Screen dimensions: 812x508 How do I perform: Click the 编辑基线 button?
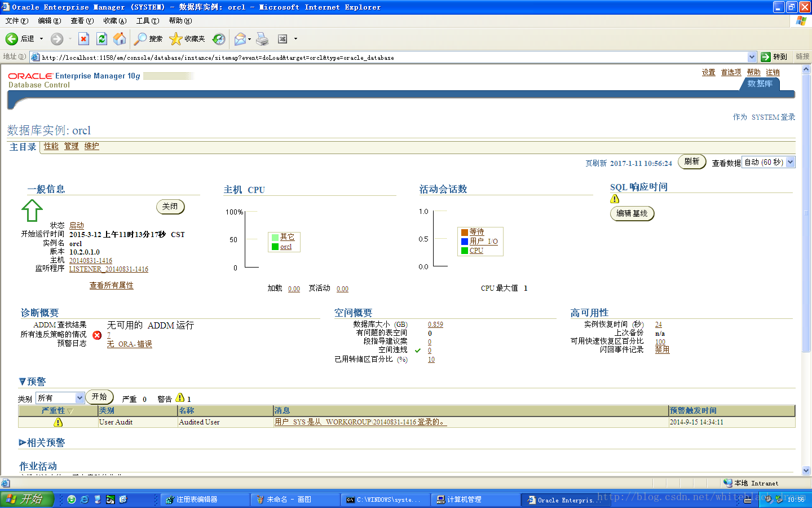pyautogui.click(x=632, y=213)
